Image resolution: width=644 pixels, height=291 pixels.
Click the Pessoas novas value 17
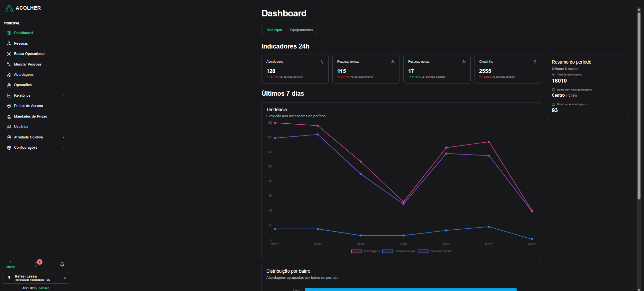pos(411,71)
